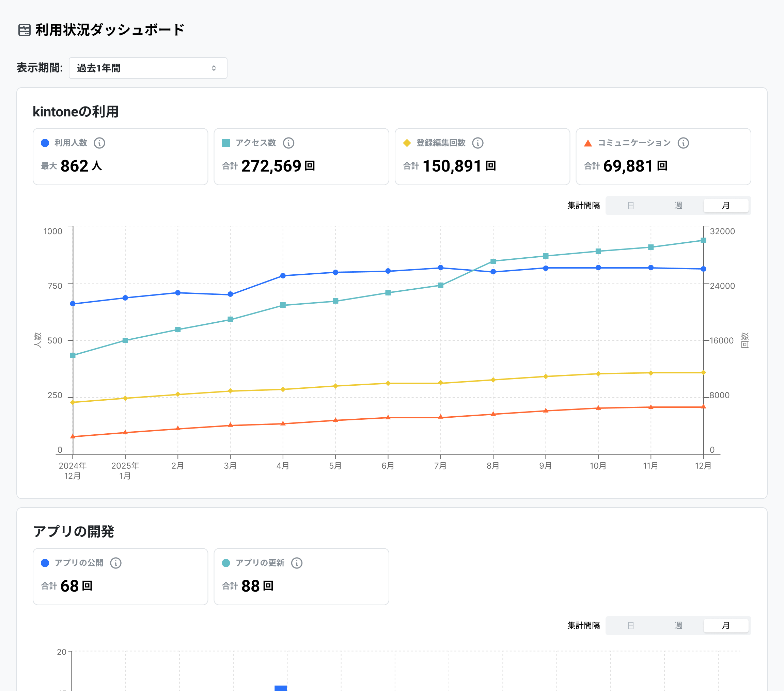784x691 pixels.
Task: Switch kintone chart interval to 日
Action: pyautogui.click(x=631, y=206)
